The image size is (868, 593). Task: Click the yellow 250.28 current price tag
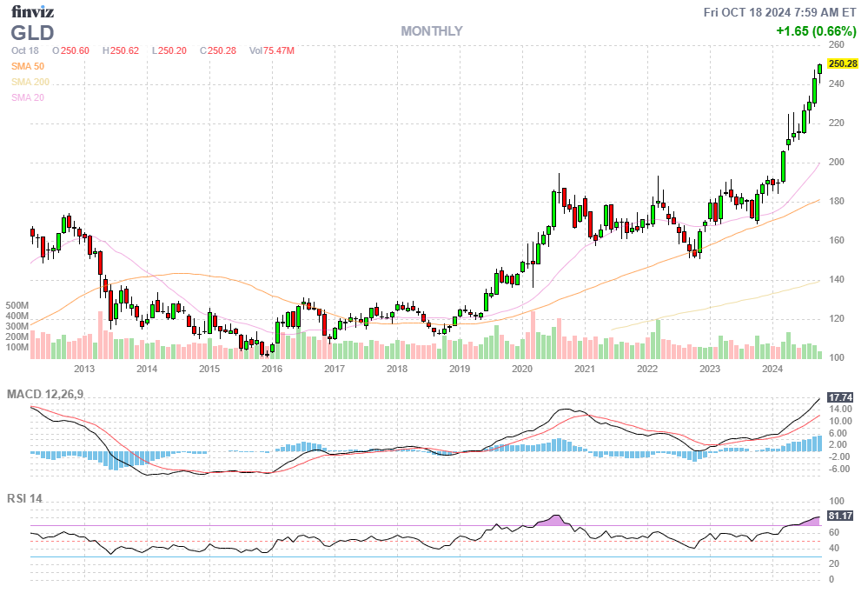pos(843,63)
